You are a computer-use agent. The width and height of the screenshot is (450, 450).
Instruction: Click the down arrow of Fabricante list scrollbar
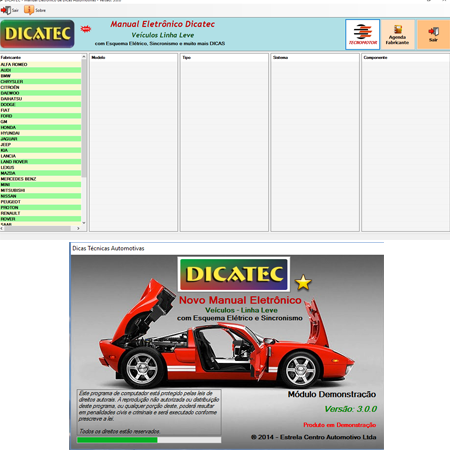pos(84,223)
